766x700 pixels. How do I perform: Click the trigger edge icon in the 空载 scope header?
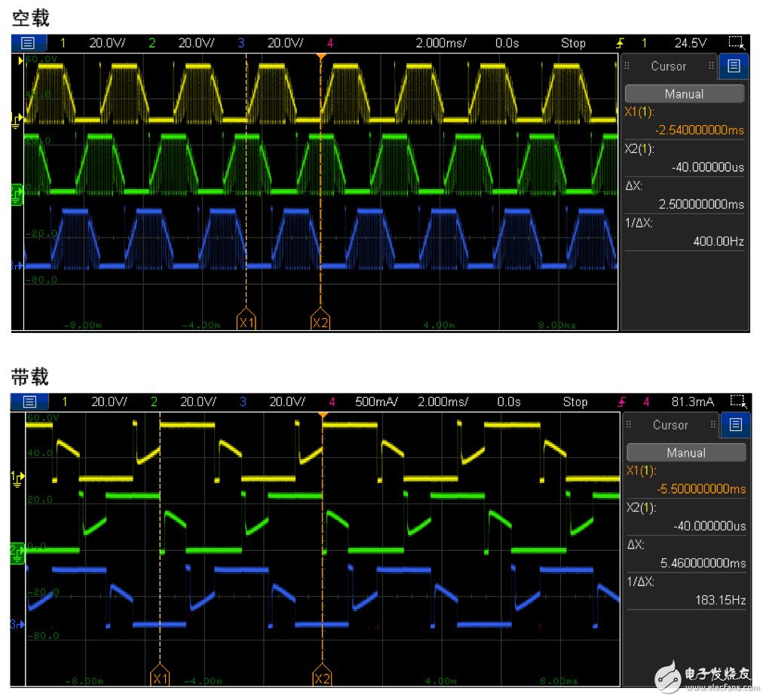(620, 43)
